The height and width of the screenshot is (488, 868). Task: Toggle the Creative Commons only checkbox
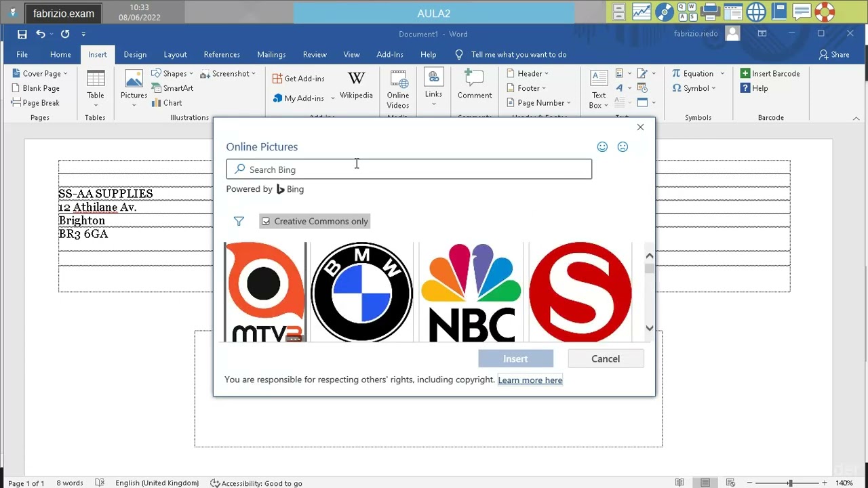click(x=266, y=221)
